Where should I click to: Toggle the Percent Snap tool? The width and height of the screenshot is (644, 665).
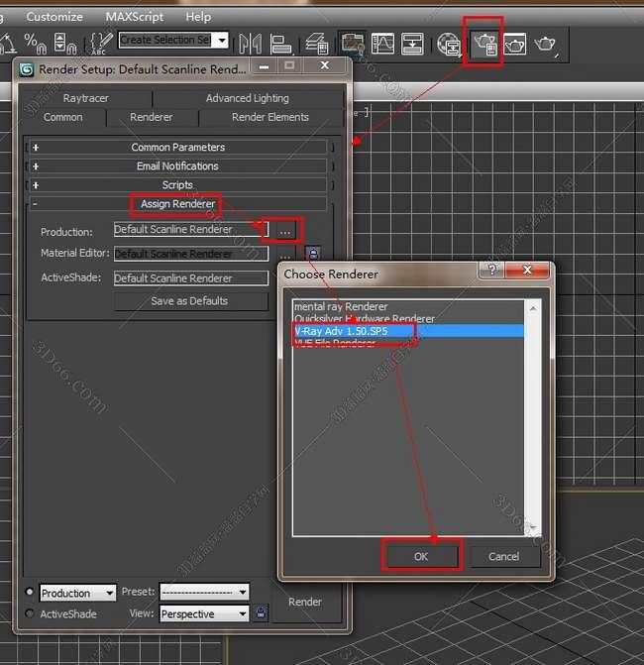click(35, 44)
